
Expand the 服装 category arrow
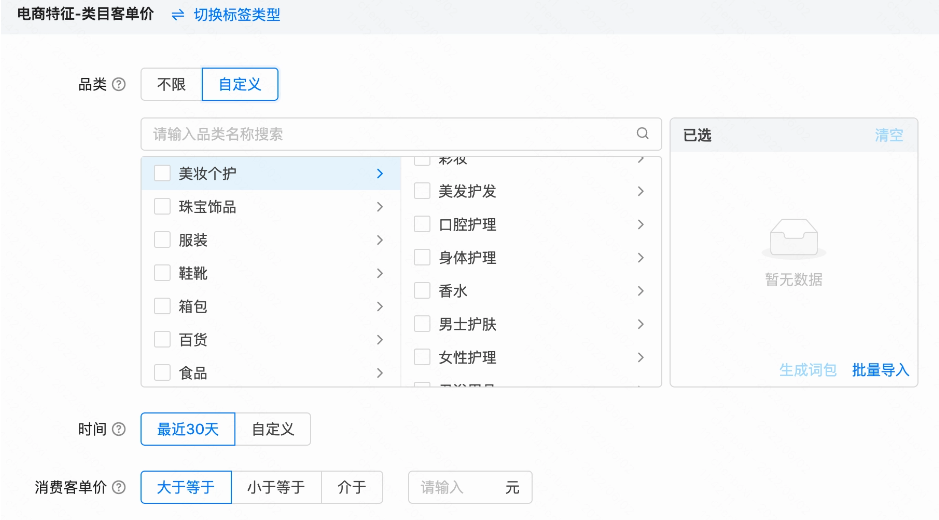coord(380,240)
